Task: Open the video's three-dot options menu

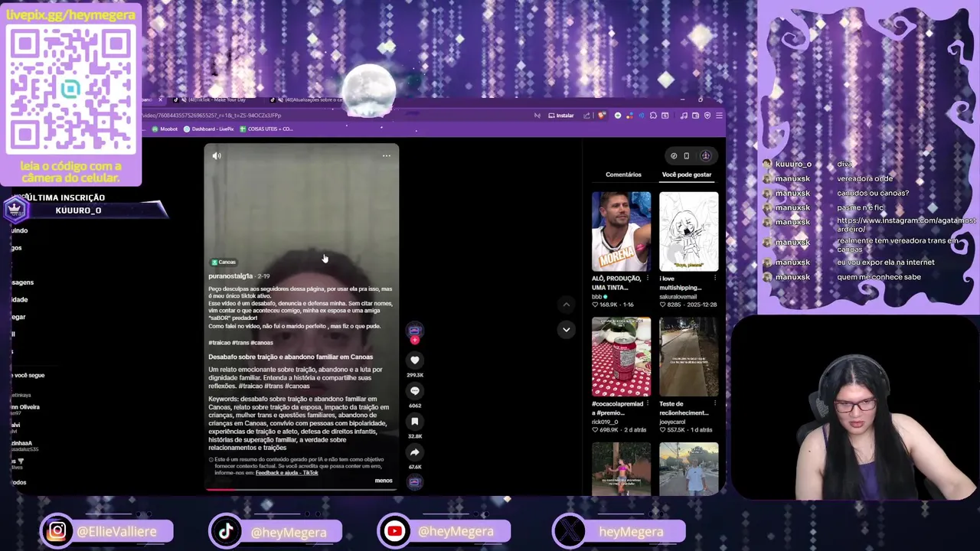Action: [386, 156]
